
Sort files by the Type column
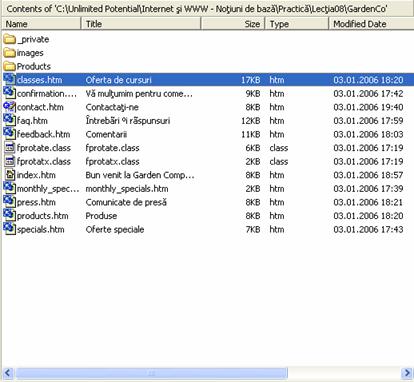tap(297, 24)
